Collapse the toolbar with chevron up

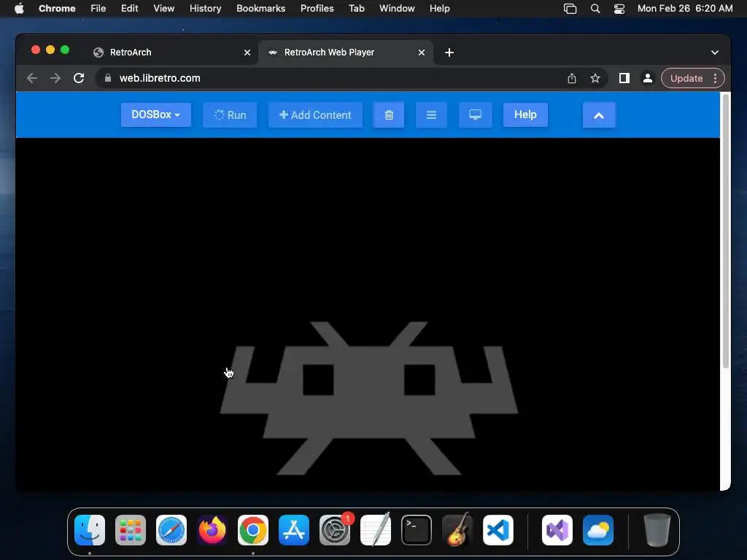(x=599, y=114)
